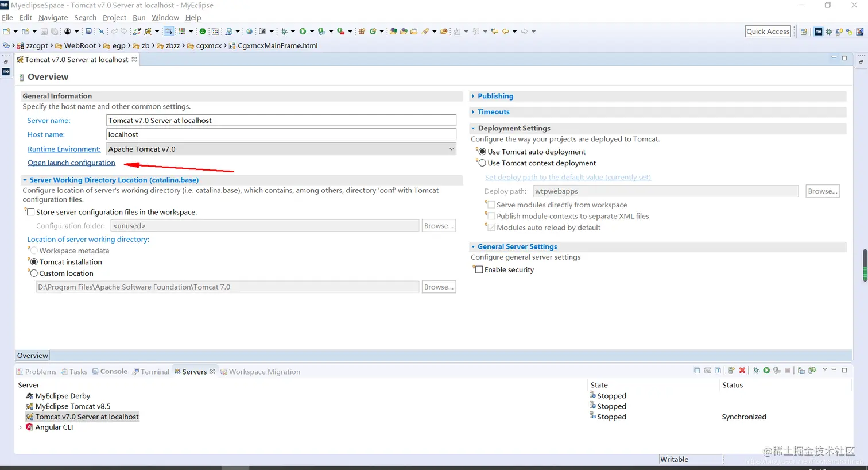Switch to the Debug perspective icon

[x=828, y=32]
